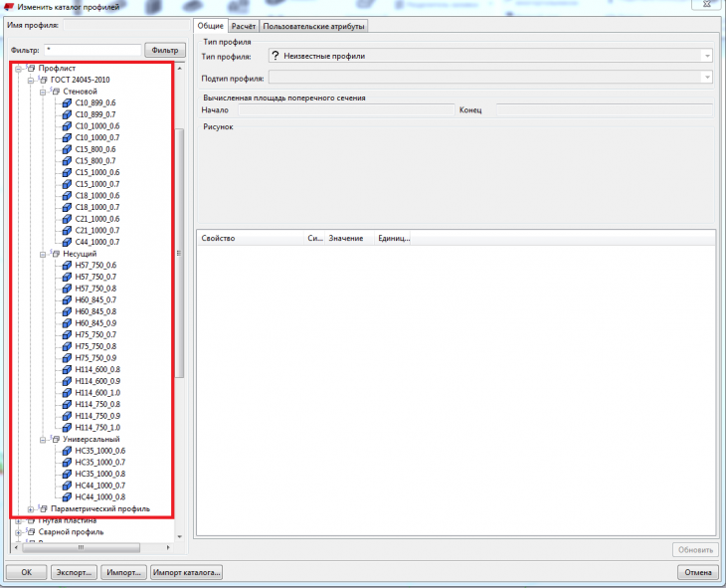The image size is (726, 588).
Task: Select the H114_750_1.0 profile
Action: [97, 427]
